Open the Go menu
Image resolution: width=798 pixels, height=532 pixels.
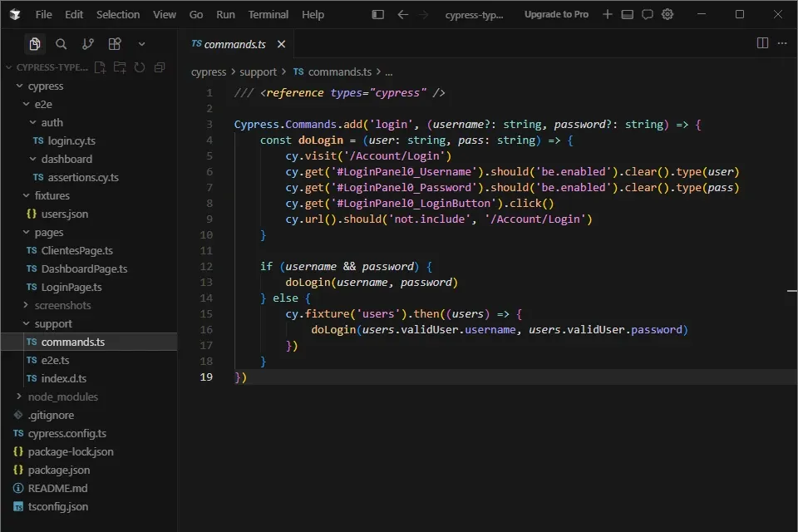pyautogui.click(x=196, y=14)
